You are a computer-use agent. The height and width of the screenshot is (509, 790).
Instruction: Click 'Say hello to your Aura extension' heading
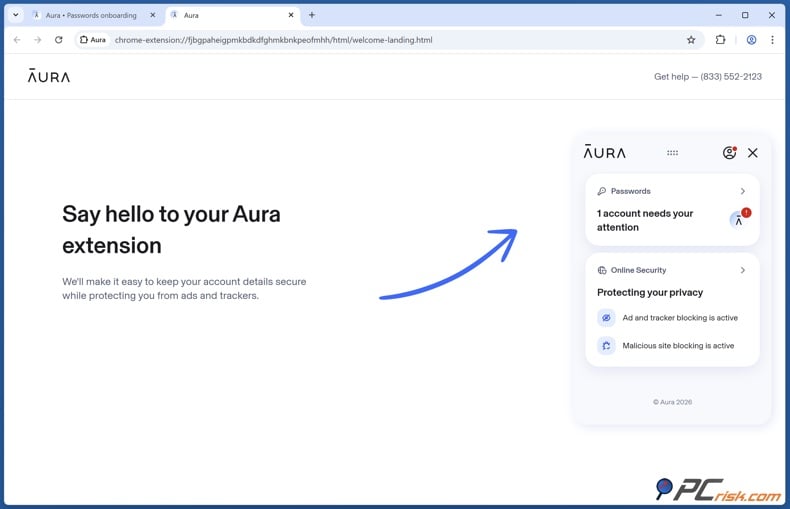coord(171,230)
